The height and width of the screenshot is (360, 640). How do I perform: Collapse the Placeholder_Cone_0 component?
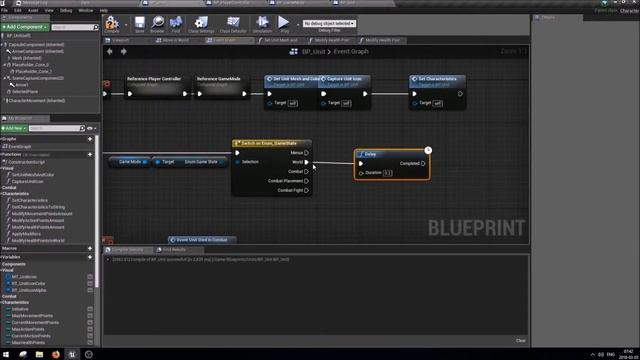5,65
